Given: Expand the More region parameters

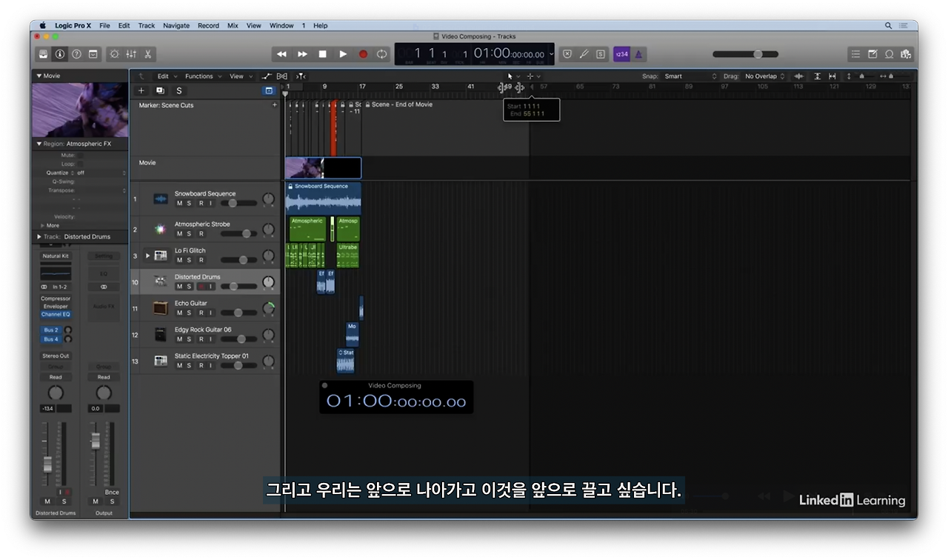Looking at the screenshot, I should (42, 225).
